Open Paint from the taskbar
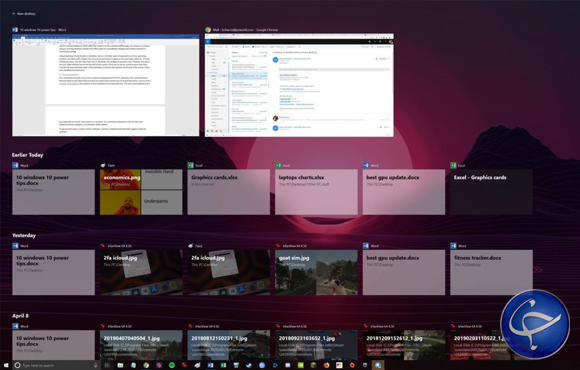This screenshot has height=370, width=580. pyautogui.click(x=198, y=365)
